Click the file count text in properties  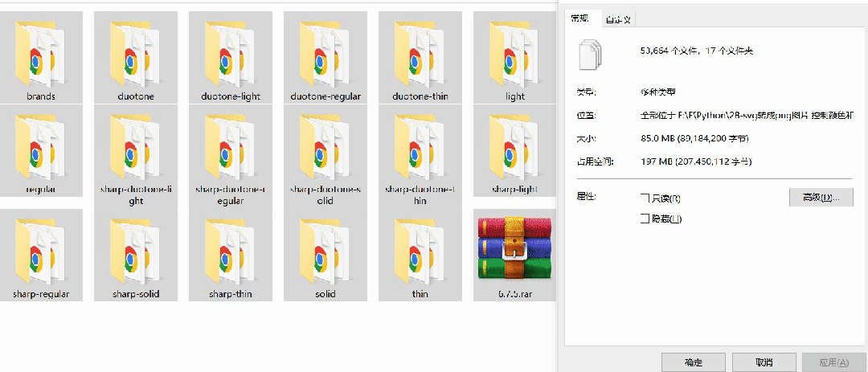696,51
